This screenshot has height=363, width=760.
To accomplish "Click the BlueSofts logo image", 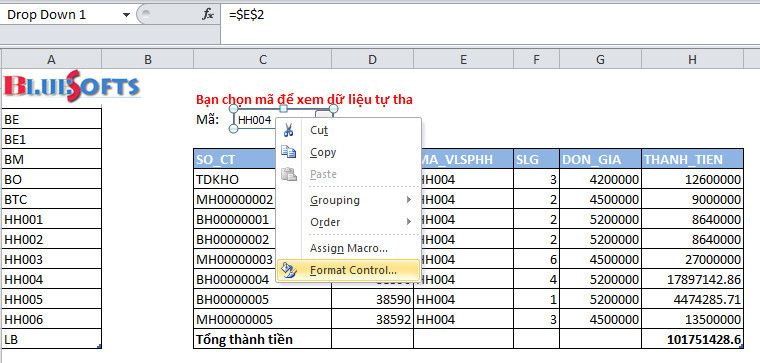I will [72, 86].
